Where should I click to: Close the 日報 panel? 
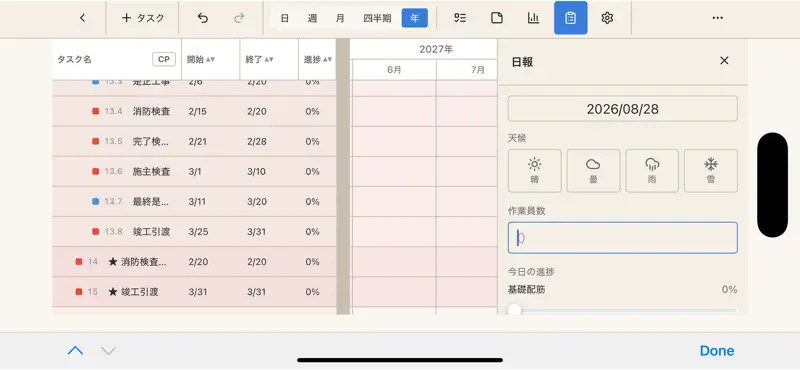(724, 61)
